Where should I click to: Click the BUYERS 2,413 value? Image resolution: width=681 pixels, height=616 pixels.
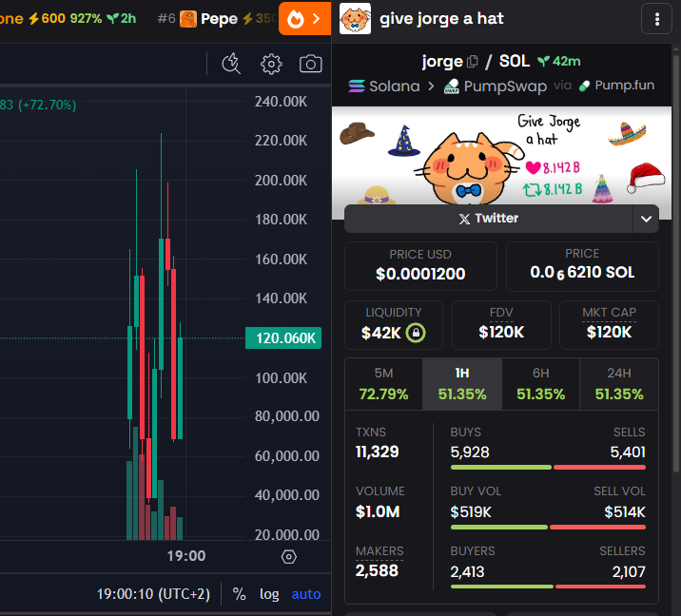point(467,571)
